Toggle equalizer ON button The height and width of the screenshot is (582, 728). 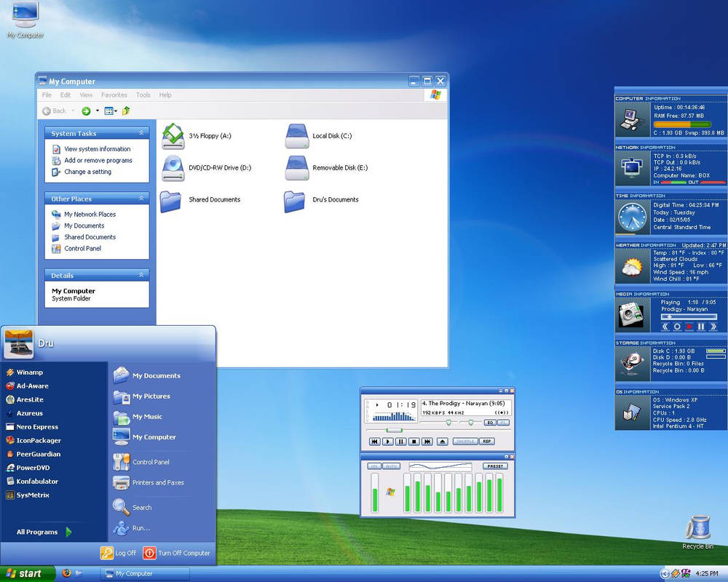coord(375,466)
